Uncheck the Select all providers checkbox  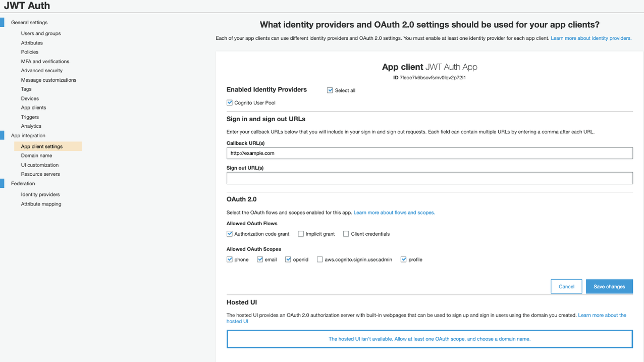point(330,90)
